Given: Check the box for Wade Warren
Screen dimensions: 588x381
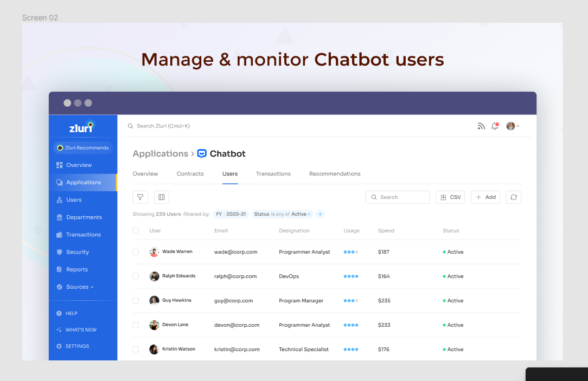Looking at the screenshot, I should click(136, 252).
